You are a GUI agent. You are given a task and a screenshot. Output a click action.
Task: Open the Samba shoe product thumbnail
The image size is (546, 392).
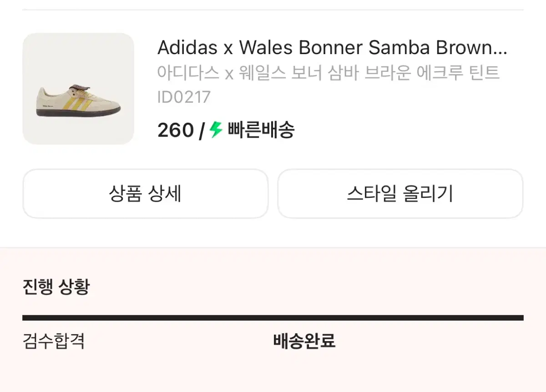[x=78, y=89]
